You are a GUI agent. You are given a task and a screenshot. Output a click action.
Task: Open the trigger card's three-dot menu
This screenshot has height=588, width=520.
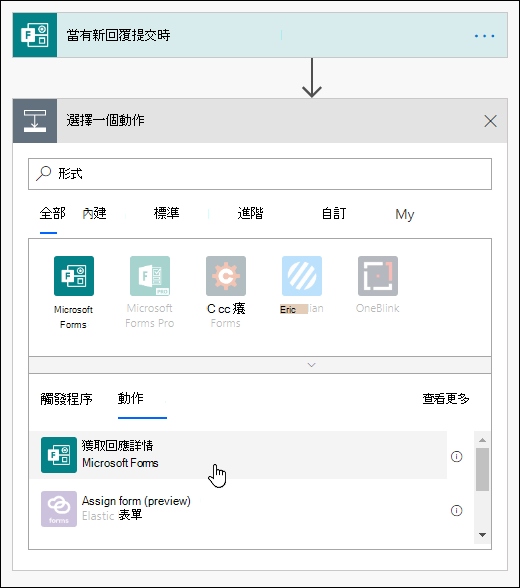pyautogui.click(x=484, y=36)
